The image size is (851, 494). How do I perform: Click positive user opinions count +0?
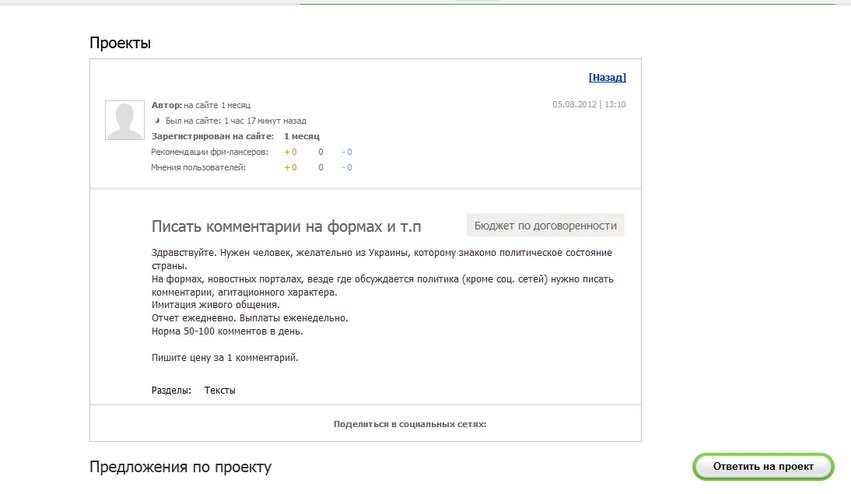click(x=290, y=167)
